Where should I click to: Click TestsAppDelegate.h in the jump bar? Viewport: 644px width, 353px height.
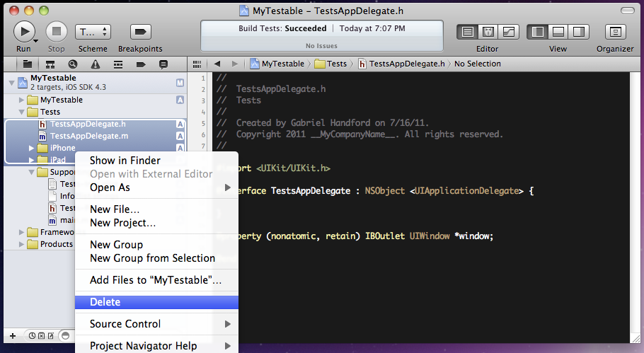coord(401,64)
